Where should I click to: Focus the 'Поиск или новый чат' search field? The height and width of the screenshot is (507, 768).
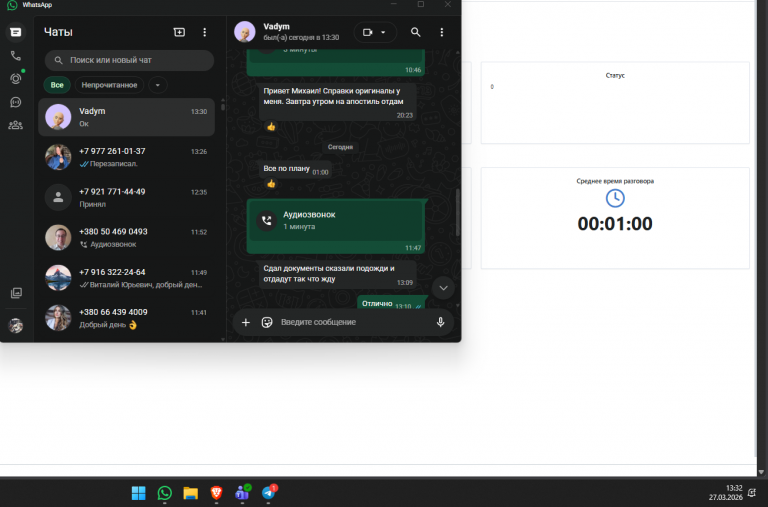pos(129,60)
